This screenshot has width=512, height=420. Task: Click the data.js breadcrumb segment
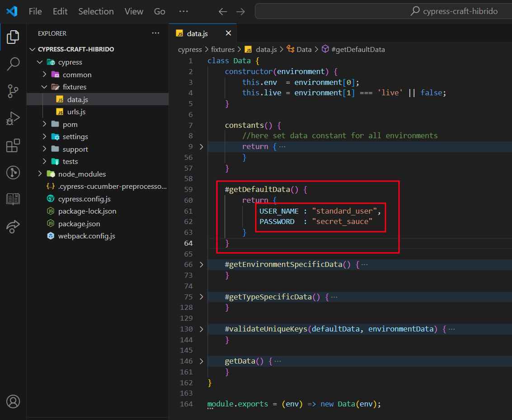pos(266,49)
